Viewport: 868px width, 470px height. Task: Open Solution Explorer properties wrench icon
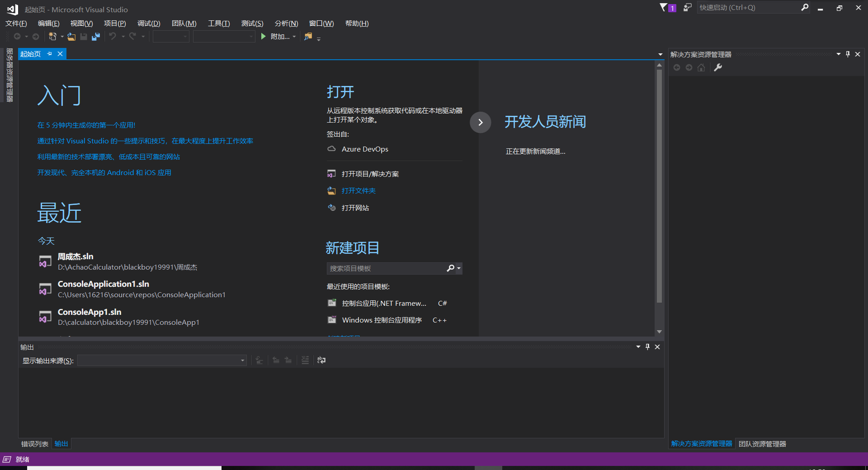[x=718, y=67]
